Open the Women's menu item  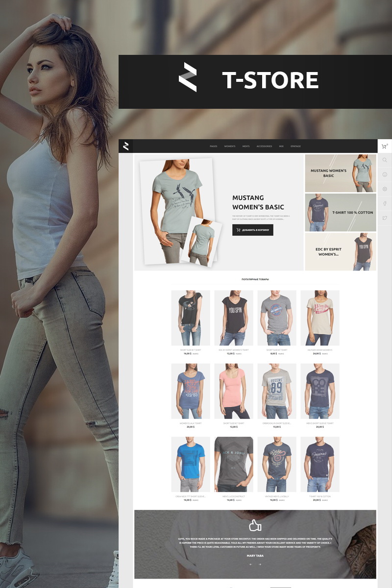230,147
